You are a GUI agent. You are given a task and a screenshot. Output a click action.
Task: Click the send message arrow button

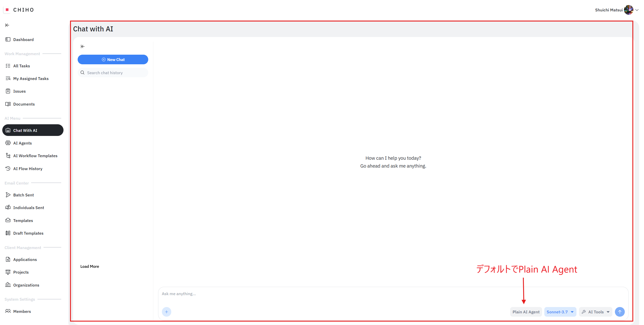click(619, 312)
